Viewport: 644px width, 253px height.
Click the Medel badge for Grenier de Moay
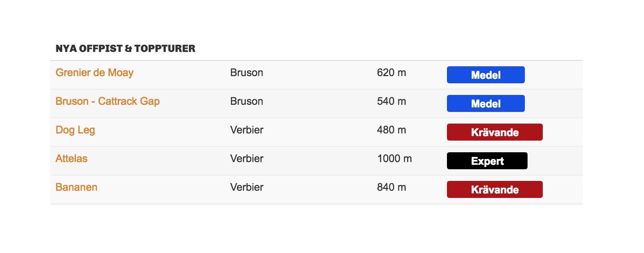click(x=485, y=75)
